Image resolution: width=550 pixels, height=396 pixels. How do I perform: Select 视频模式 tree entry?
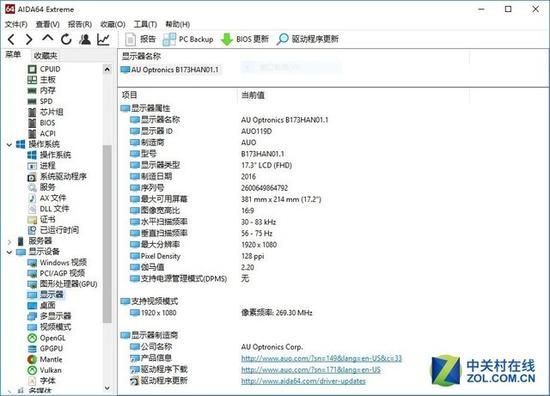pyautogui.click(x=49, y=327)
